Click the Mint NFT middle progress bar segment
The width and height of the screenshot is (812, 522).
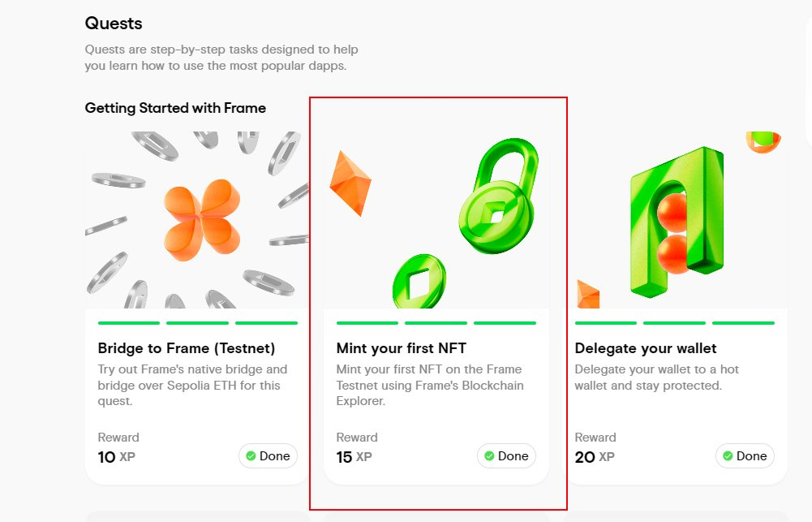[x=436, y=323]
